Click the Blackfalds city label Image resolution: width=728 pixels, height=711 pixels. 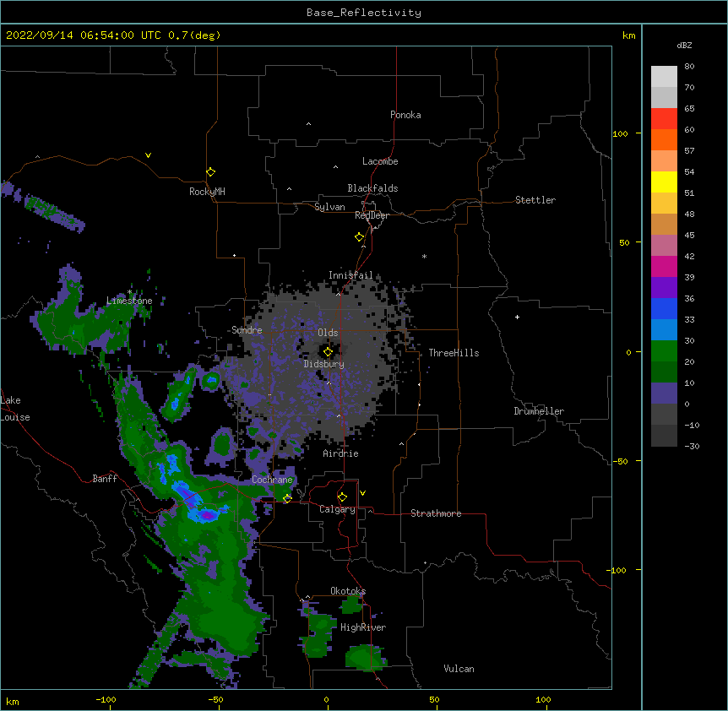372,188
